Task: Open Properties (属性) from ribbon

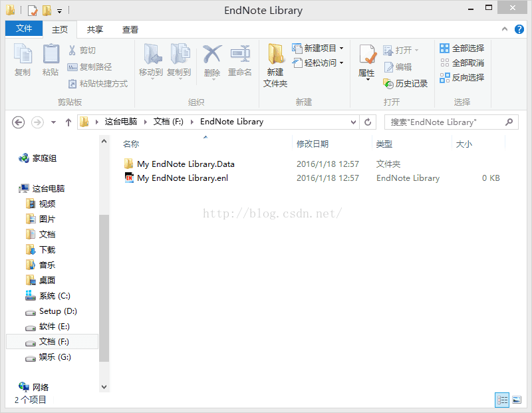Action: click(367, 61)
